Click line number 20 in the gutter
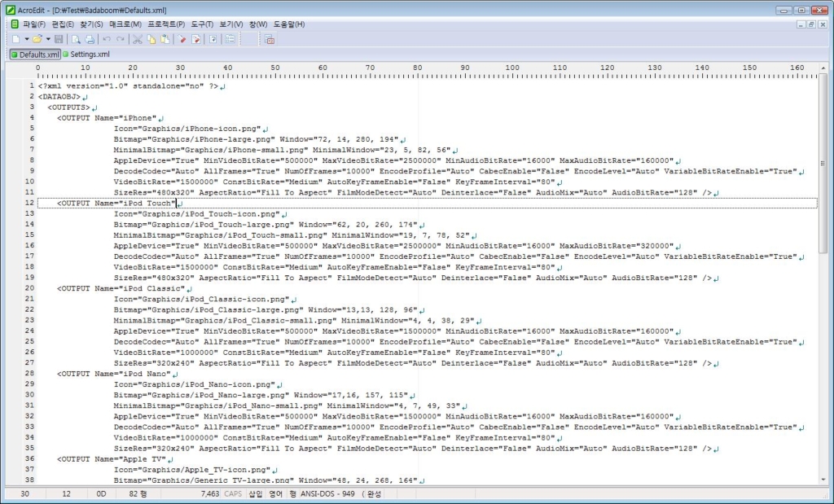This screenshot has width=834, height=504. [x=30, y=288]
